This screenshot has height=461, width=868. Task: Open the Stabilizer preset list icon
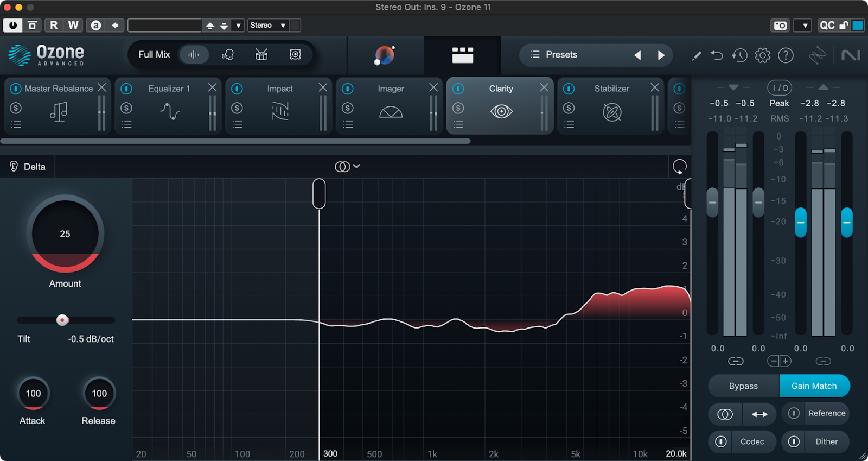point(569,124)
